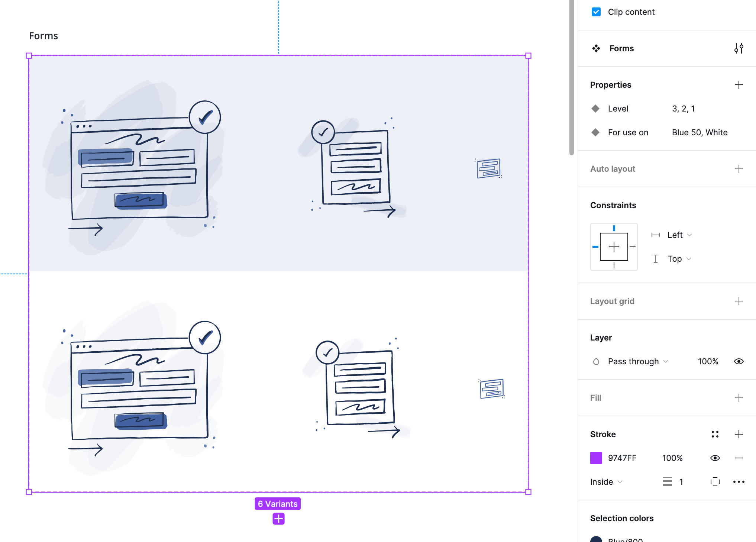The width and height of the screenshot is (756, 542).
Task: Click the horizontal constraint icon
Action: point(656,235)
